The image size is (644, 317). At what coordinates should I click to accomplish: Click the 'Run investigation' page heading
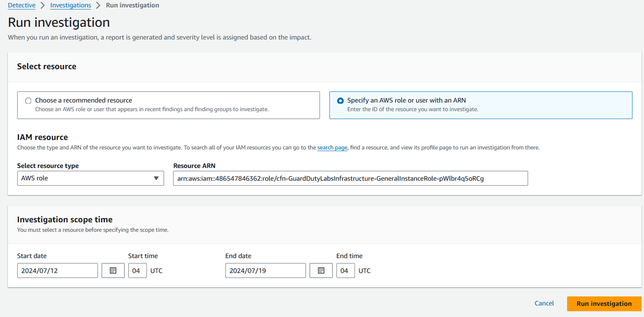59,23
